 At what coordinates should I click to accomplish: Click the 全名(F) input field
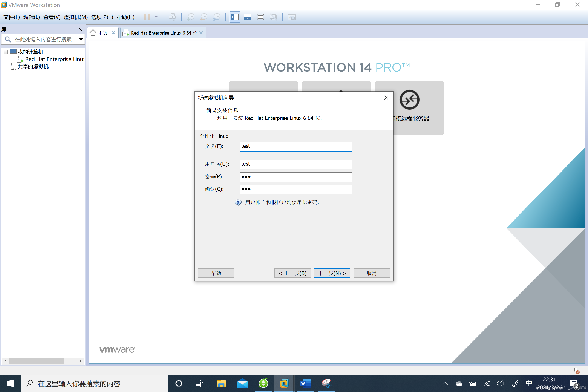[x=296, y=147]
